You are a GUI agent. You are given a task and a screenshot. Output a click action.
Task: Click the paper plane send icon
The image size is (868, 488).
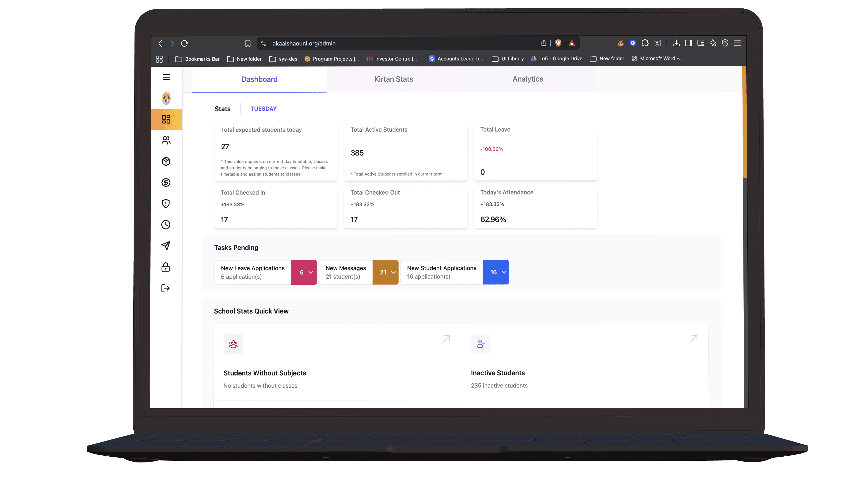click(166, 246)
